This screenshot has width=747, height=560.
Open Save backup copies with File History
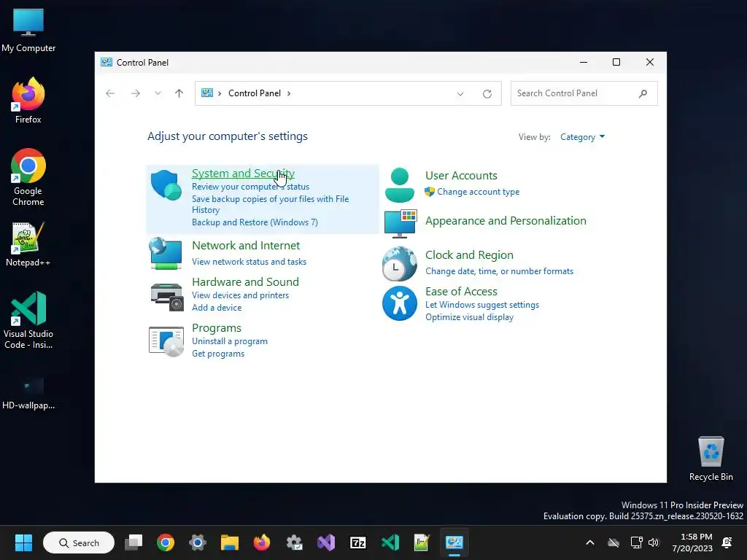tap(270, 204)
